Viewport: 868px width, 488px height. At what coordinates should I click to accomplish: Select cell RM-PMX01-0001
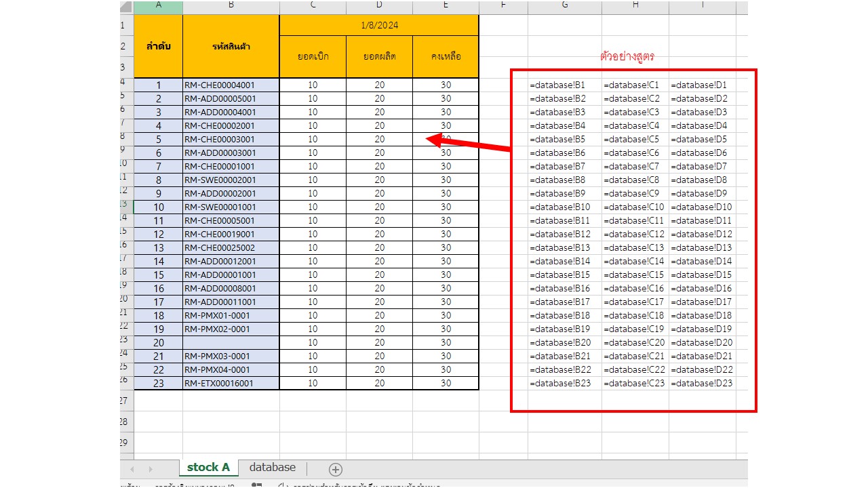(x=231, y=316)
